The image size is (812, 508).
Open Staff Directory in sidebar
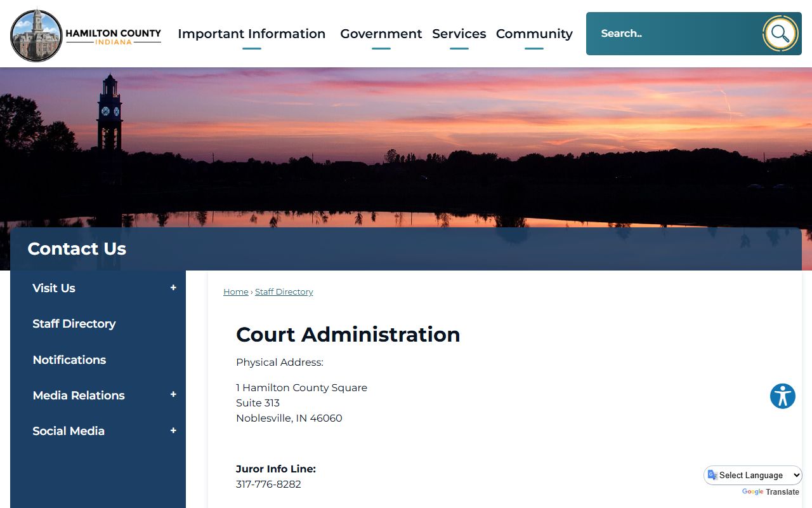74,324
